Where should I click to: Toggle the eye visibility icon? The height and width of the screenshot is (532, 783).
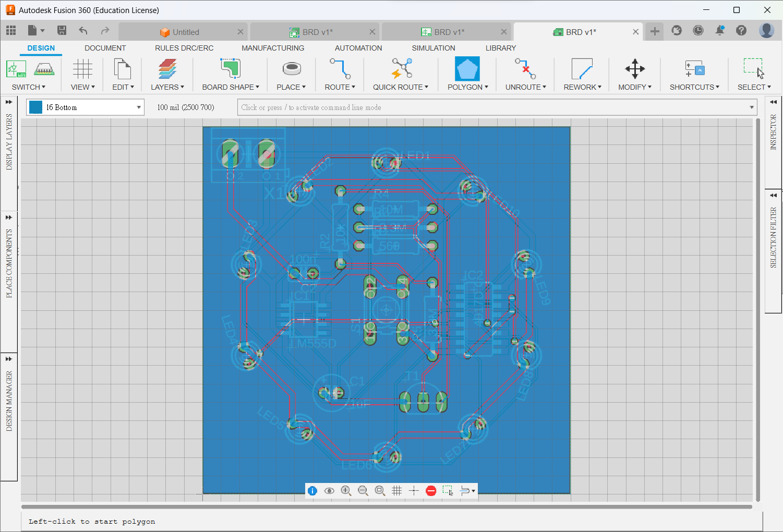tap(329, 491)
